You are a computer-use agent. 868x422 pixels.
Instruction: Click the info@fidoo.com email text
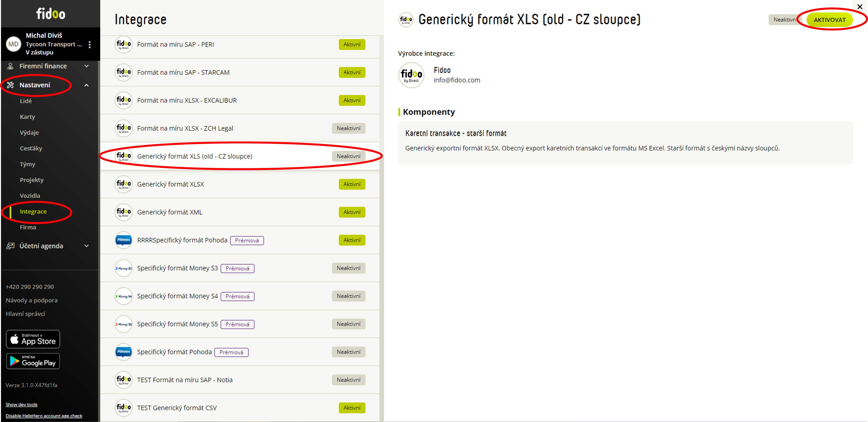pos(457,80)
